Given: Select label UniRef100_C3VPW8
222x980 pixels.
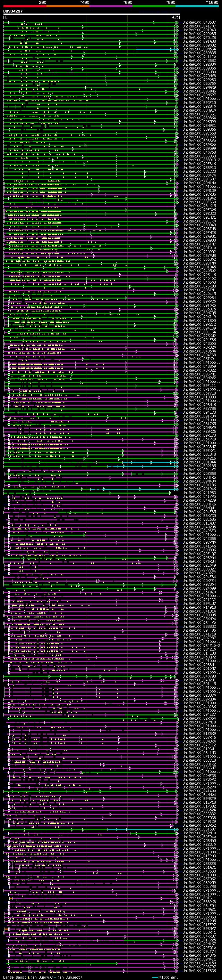Looking at the screenshot, I should point(199,256).
